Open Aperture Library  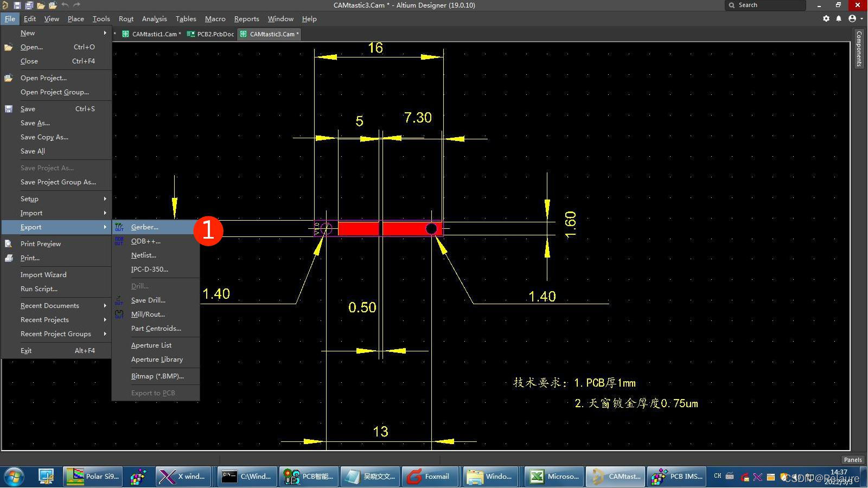pyautogui.click(x=156, y=359)
